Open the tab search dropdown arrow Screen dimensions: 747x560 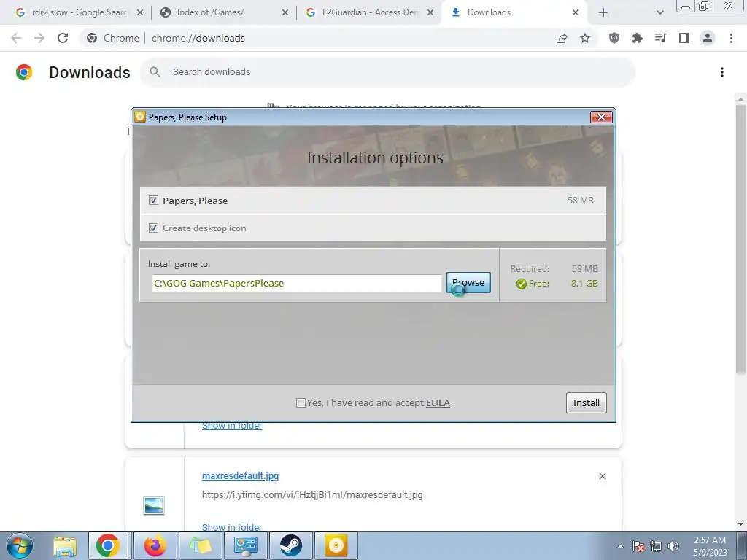pyautogui.click(x=659, y=12)
